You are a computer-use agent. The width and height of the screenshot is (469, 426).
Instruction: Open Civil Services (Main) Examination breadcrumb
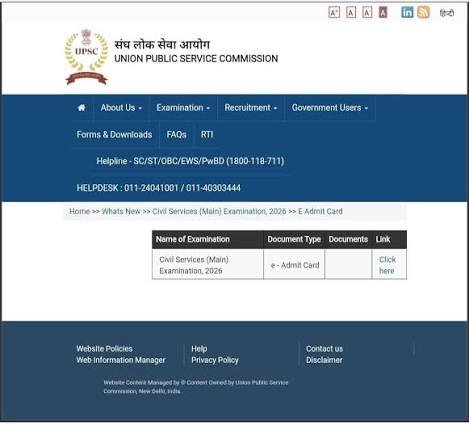pos(219,211)
